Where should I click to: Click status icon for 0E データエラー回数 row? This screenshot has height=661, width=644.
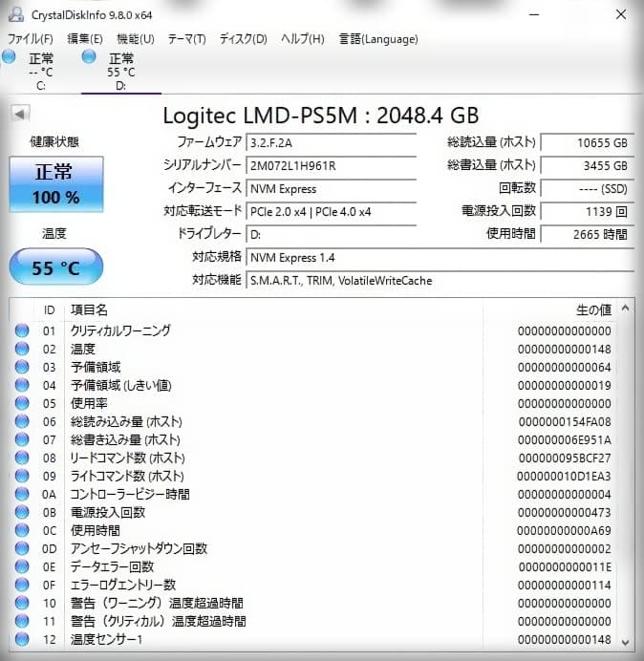tap(22, 566)
